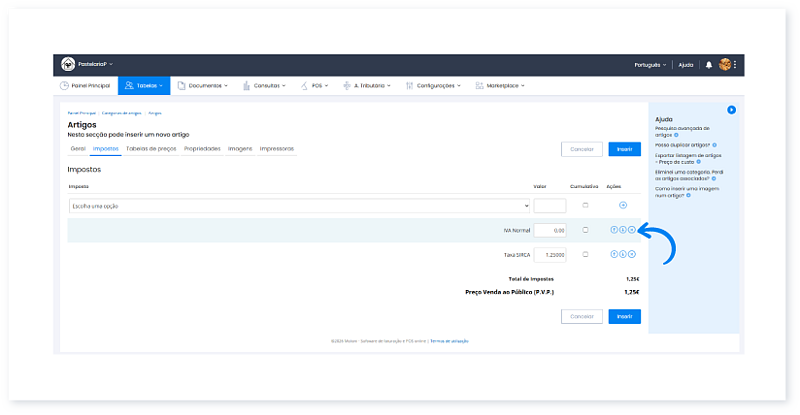800x415 pixels.
Task: Click the PastelariaP company logo
Action: click(x=68, y=64)
